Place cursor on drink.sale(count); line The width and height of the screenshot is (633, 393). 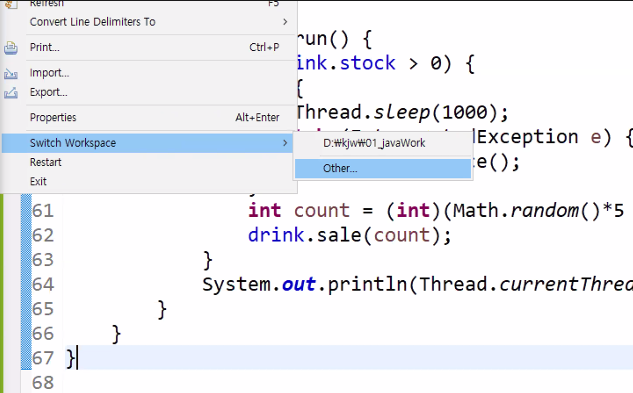[350, 235]
